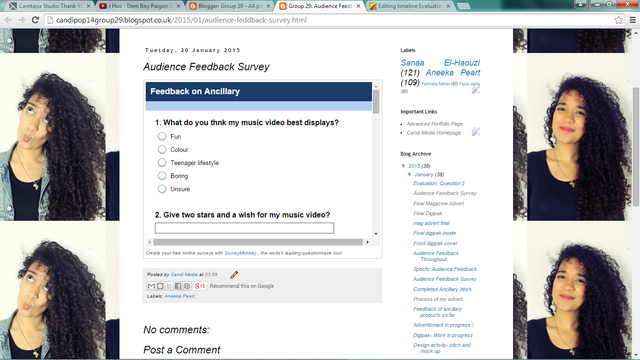Open the SurveyMonkey link
Image resolution: width=640 pixels, height=360 pixels.
[240, 253]
